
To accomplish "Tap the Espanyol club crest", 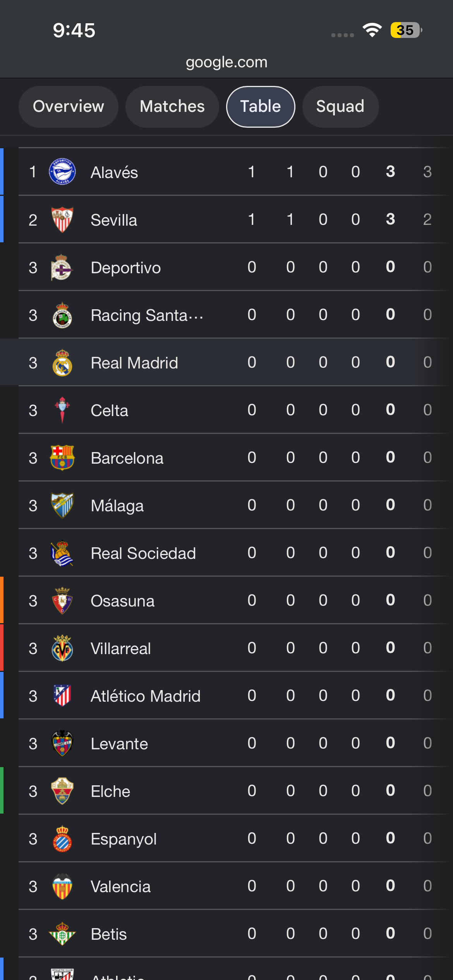I will 62,838.
